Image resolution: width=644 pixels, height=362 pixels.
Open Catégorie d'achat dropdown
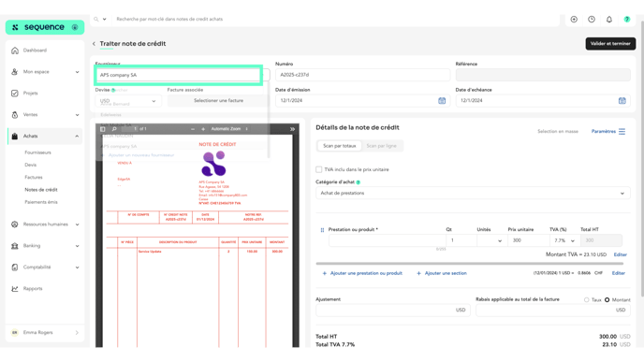pyautogui.click(x=473, y=193)
